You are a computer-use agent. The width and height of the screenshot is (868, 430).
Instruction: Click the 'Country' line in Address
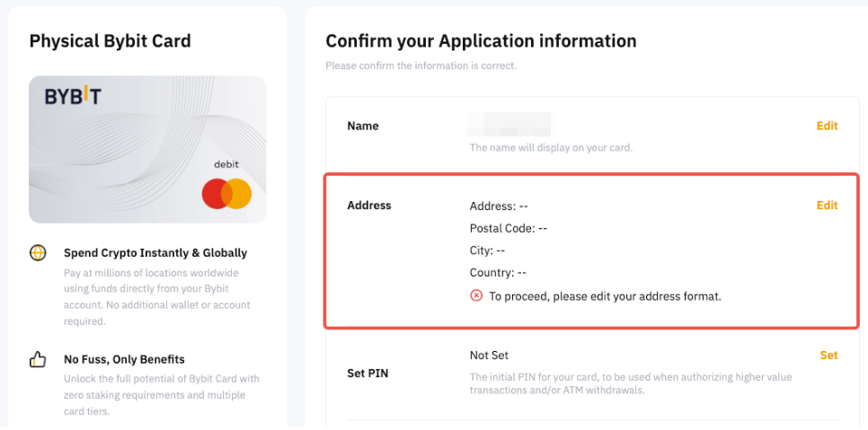(x=498, y=273)
